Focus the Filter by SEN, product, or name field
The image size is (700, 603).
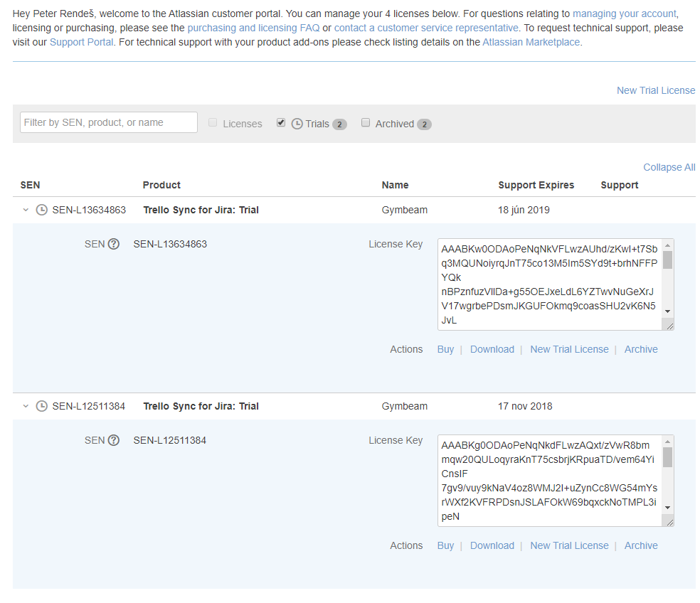(x=108, y=122)
